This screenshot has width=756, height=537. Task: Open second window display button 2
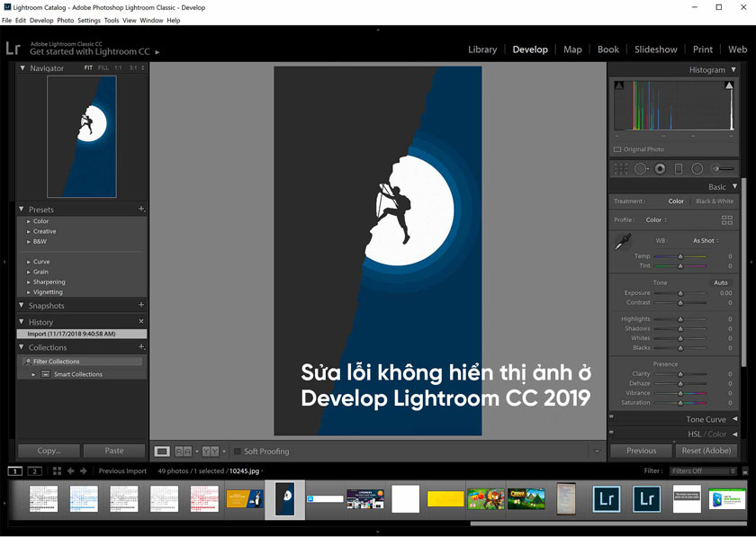tap(35, 471)
